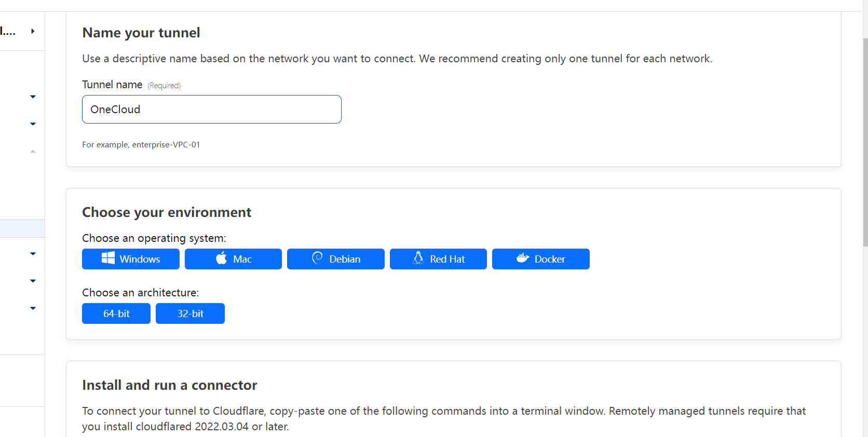The height and width of the screenshot is (437, 868).
Task: Open the truncated sidebar item at top
Action: click(x=8, y=31)
